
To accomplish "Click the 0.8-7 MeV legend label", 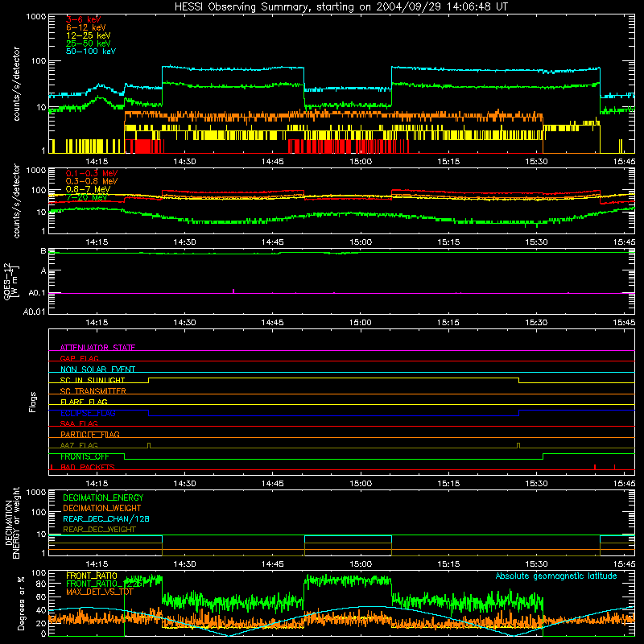I will [88, 189].
